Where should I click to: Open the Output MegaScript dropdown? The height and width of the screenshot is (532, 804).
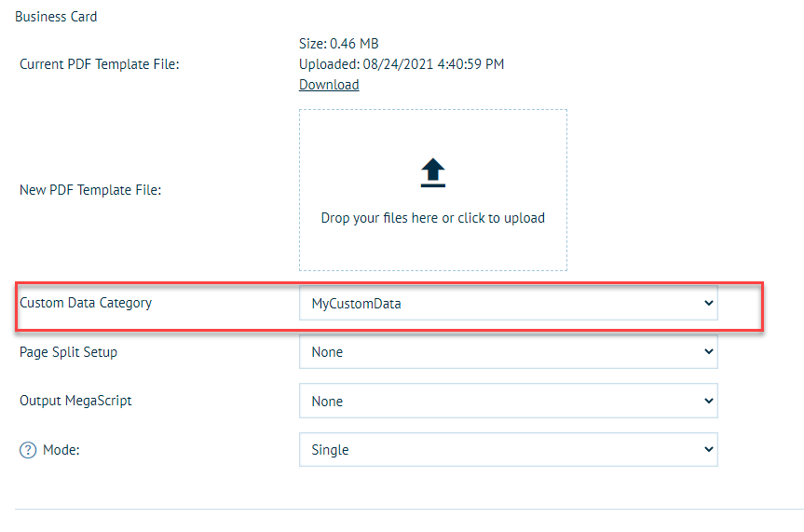click(508, 402)
